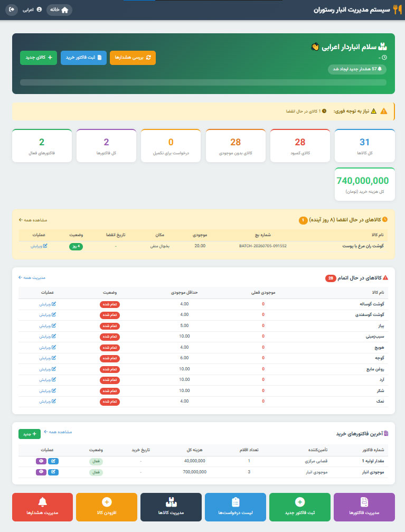Image resolution: width=405 pixels, height=532 pixels.
Task: Open the کالای کمبود 28 card
Action: [300, 146]
